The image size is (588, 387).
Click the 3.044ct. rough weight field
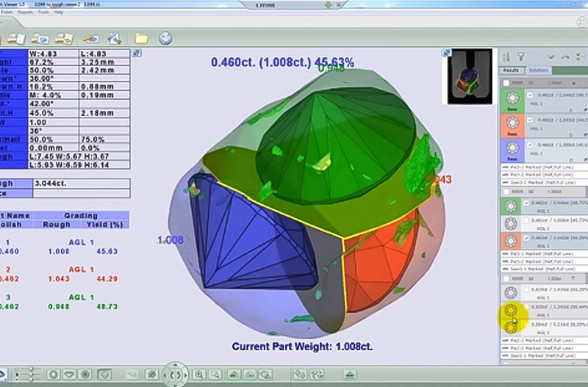tap(82, 183)
